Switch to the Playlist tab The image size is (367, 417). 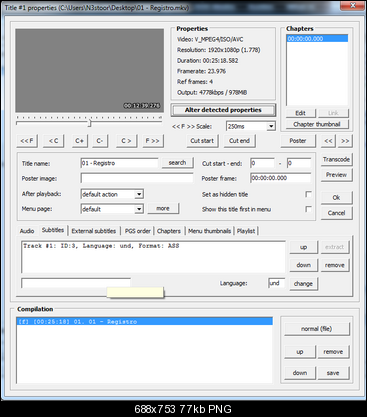click(x=246, y=231)
